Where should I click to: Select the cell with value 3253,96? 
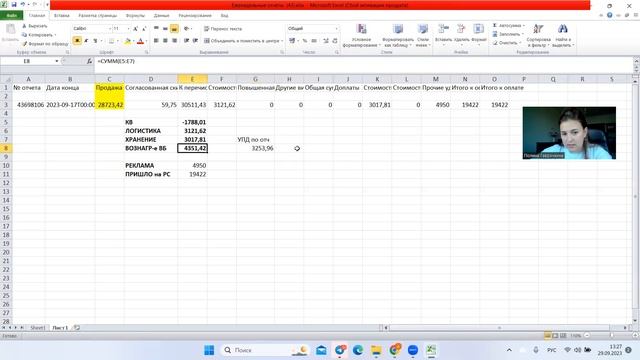tap(256, 148)
